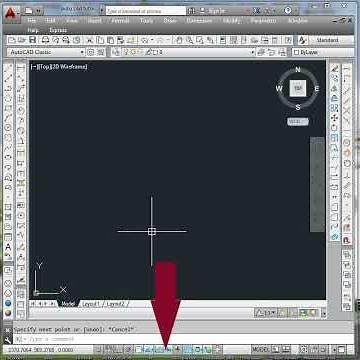This screenshot has height=360, width=360.
Task: Click W on the ViewCube compass
Action: (x=279, y=89)
